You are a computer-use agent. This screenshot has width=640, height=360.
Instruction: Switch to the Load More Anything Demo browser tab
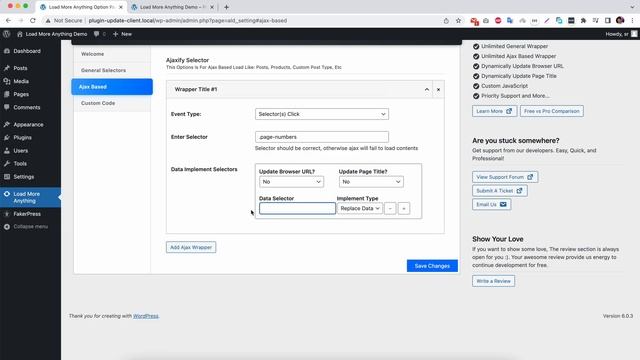coord(172,7)
